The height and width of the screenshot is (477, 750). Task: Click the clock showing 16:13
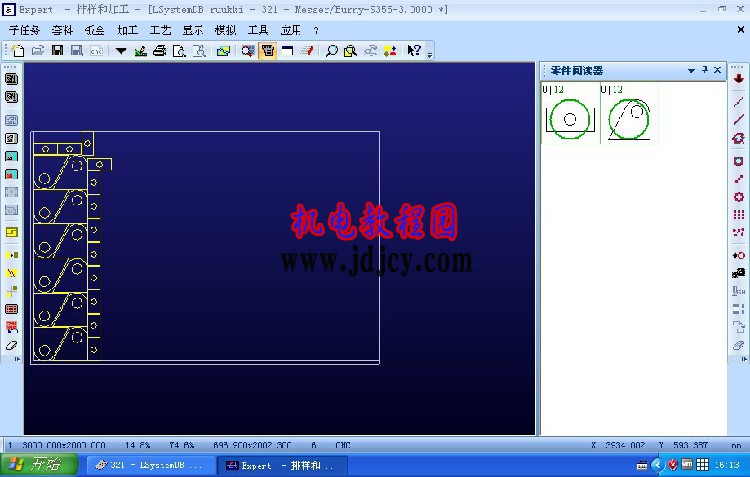click(x=727, y=465)
